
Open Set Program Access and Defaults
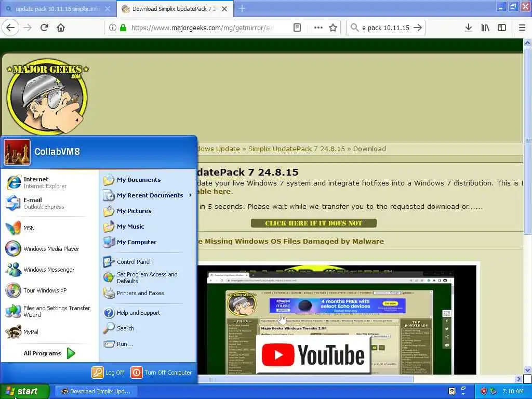[x=148, y=277]
